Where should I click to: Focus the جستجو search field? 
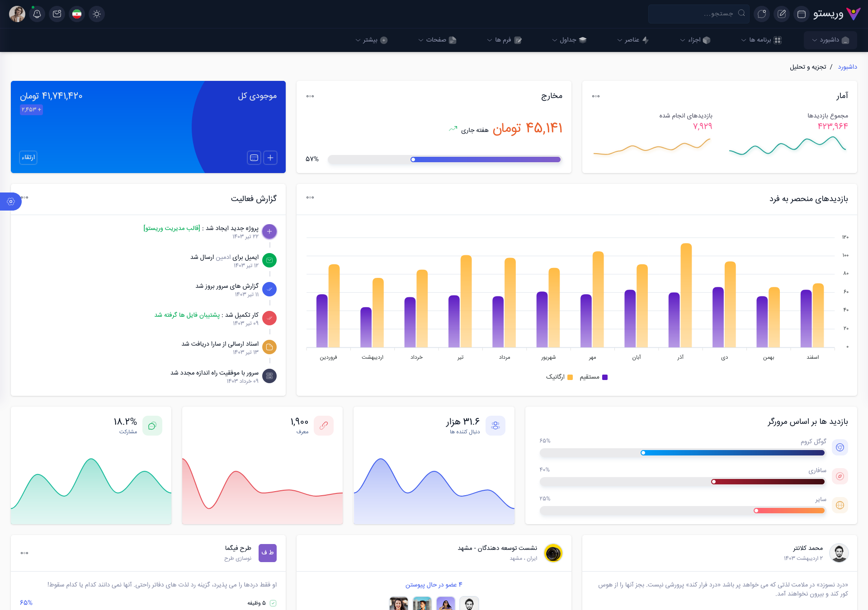click(x=698, y=14)
